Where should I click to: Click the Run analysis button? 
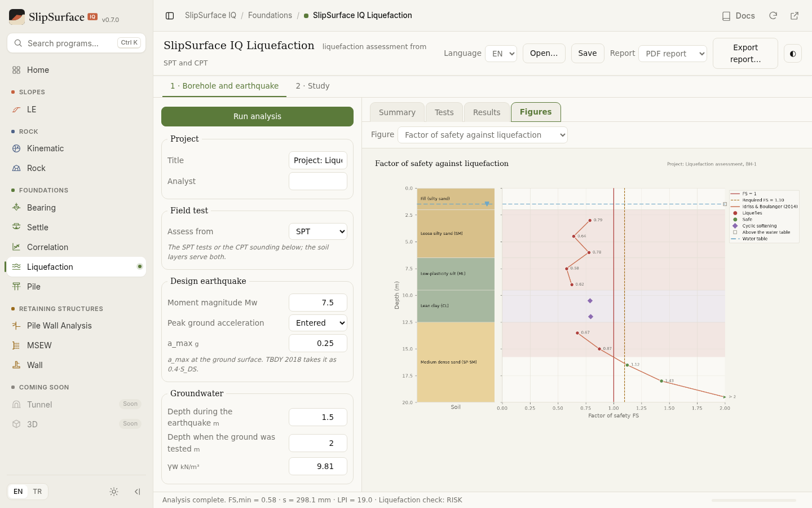point(257,116)
